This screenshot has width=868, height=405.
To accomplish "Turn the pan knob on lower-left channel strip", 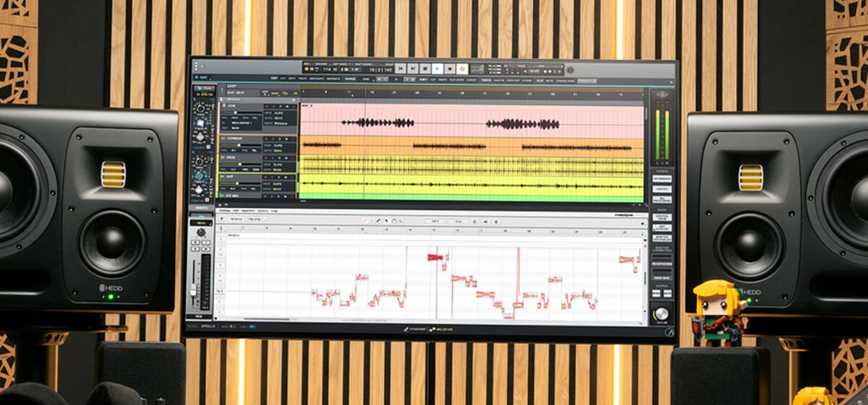I will tap(201, 231).
